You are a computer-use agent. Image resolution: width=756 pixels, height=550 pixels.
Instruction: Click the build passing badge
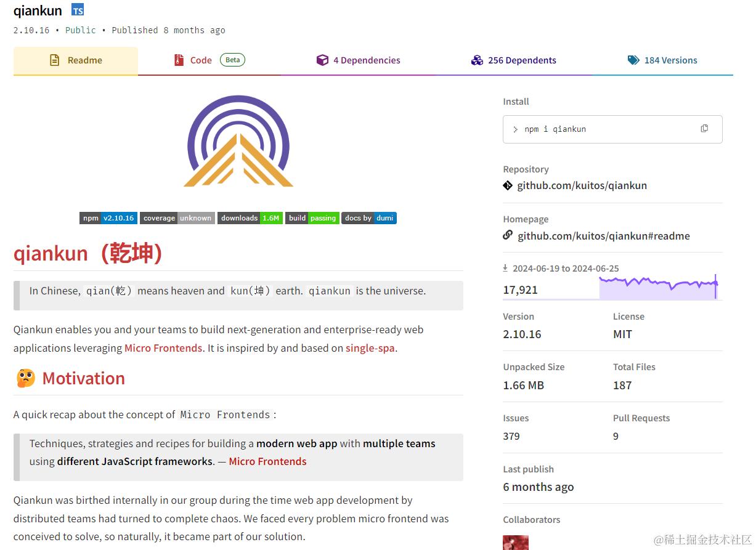tap(312, 218)
